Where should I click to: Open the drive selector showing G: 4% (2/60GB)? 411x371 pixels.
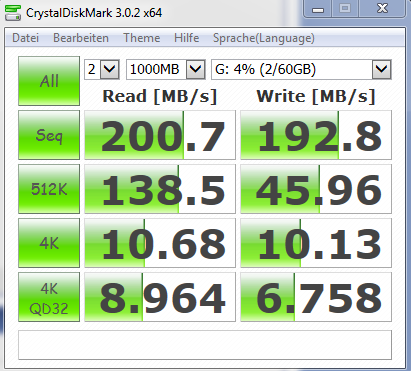click(x=301, y=69)
